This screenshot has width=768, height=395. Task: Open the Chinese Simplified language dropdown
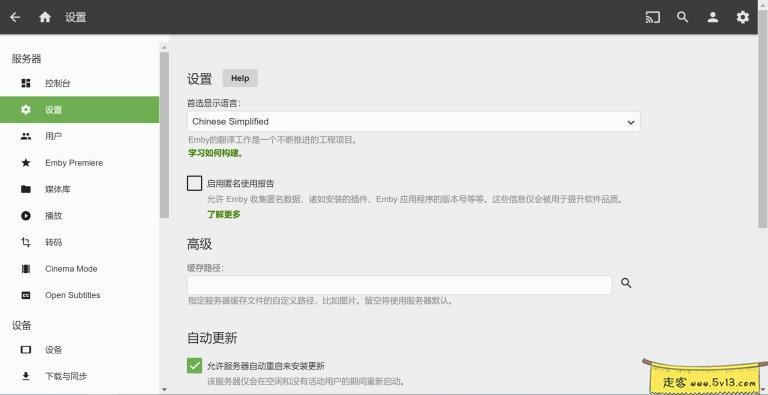(413, 122)
